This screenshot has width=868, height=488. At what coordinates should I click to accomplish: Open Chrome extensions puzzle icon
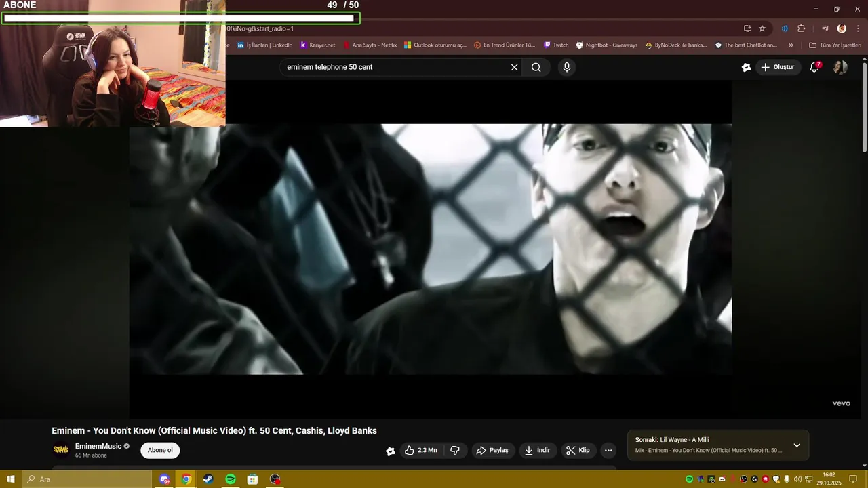[802, 28]
